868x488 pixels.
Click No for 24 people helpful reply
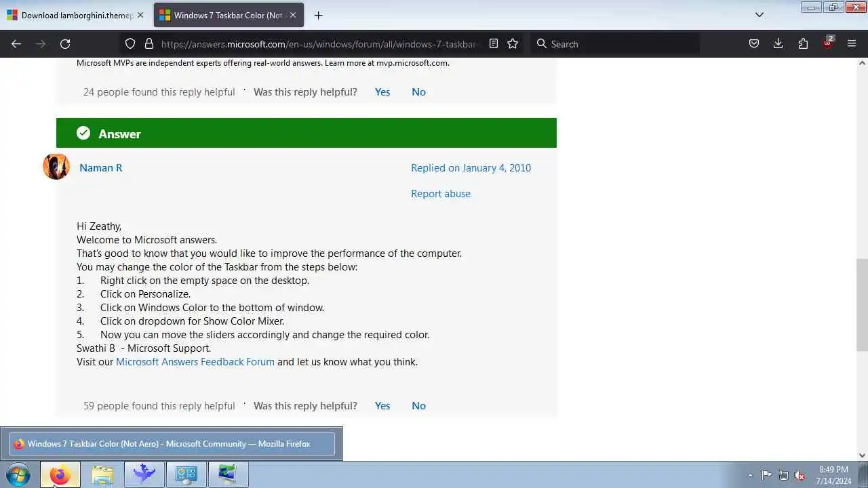[418, 91]
